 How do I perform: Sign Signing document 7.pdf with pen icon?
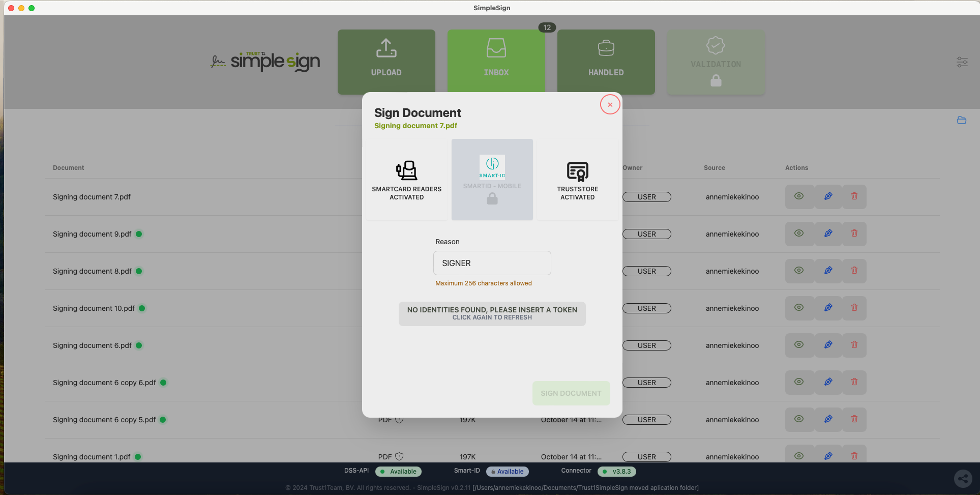point(828,196)
